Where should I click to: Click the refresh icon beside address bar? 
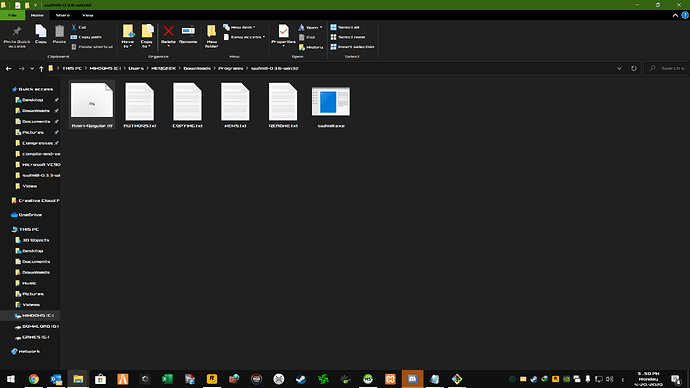(x=634, y=69)
